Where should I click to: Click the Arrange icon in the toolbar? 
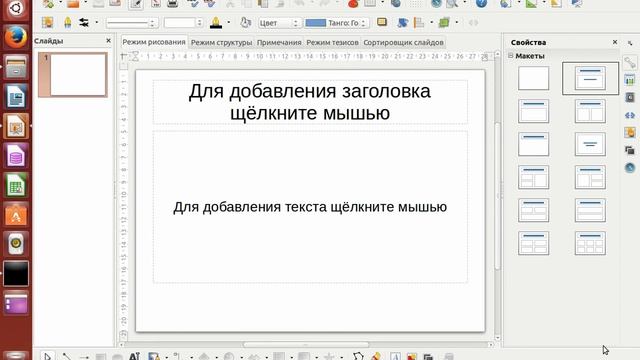coord(444,22)
